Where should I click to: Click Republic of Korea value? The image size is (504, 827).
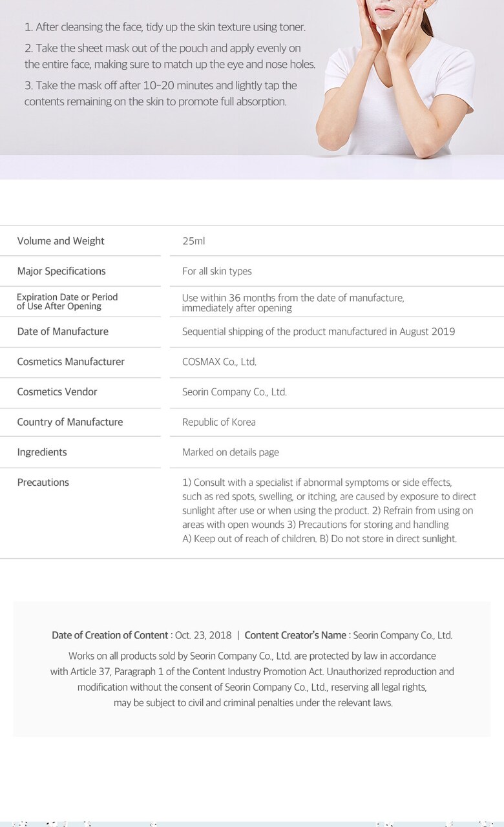click(218, 422)
